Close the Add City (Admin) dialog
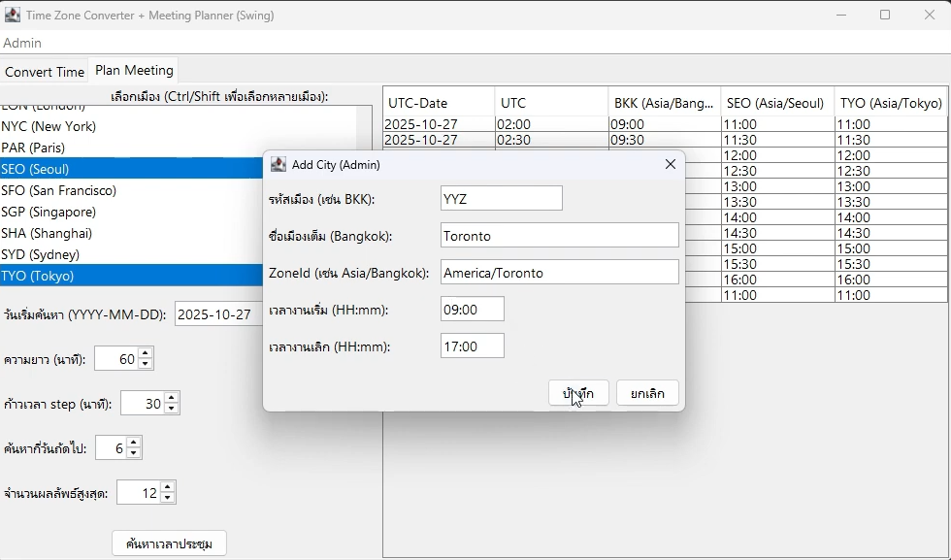This screenshot has height=560, width=951. (670, 165)
